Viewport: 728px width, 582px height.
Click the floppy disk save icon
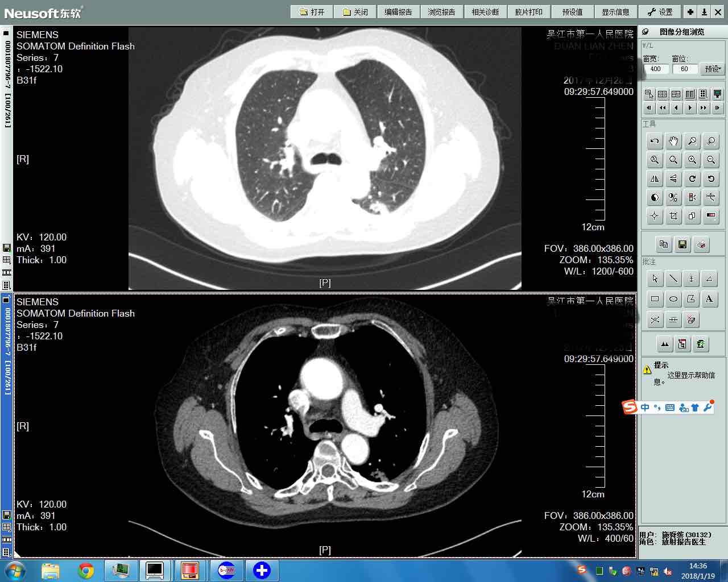(x=682, y=245)
